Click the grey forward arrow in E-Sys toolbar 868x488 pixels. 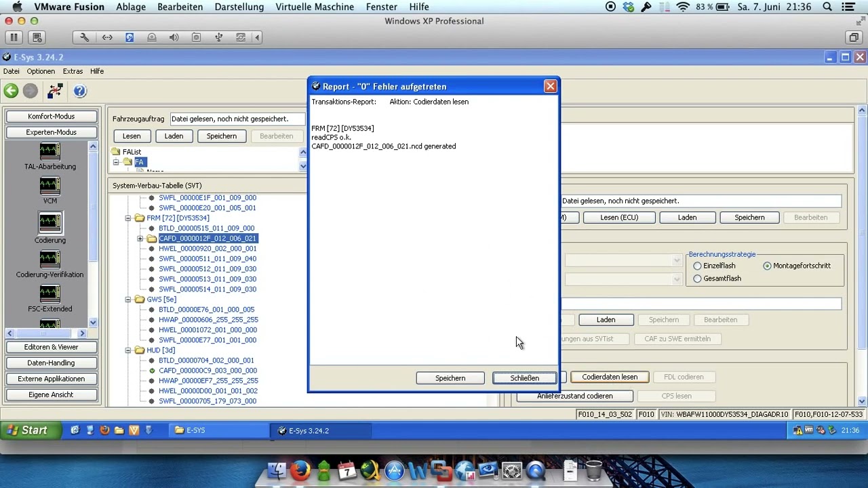[30, 91]
